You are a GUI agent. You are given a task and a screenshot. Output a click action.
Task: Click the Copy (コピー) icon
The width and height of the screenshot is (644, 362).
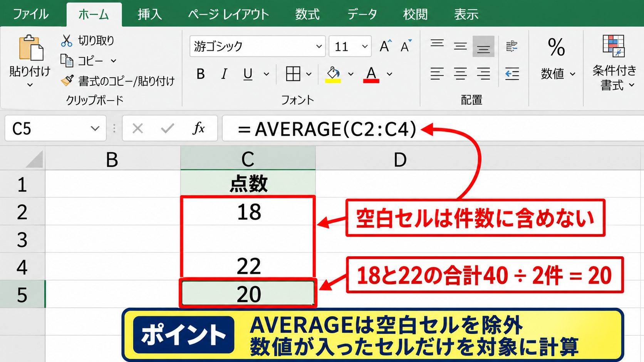click(67, 60)
